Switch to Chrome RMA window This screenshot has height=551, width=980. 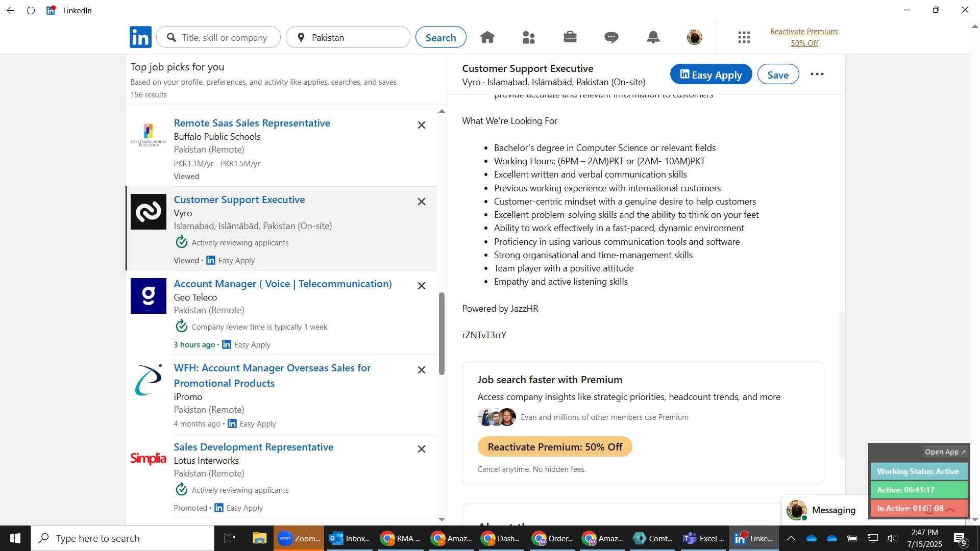pos(401,538)
